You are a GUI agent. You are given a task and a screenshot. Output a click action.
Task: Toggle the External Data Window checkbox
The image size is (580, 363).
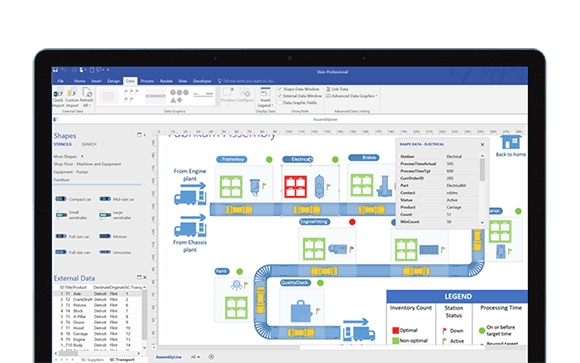pos(280,96)
